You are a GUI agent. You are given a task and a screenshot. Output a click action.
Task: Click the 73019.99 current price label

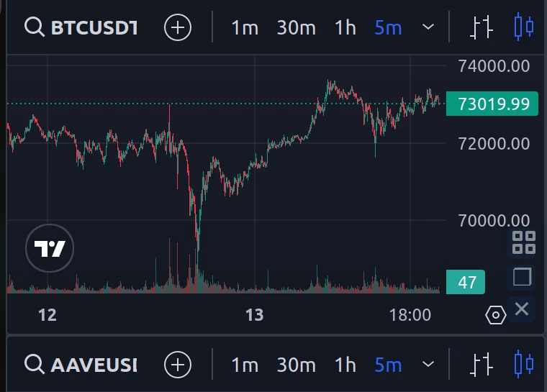tap(492, 104)
